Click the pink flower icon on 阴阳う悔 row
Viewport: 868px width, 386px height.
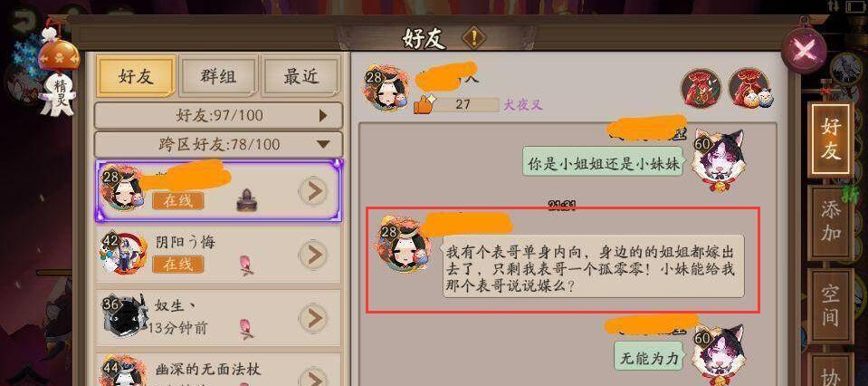pos(246,265)
